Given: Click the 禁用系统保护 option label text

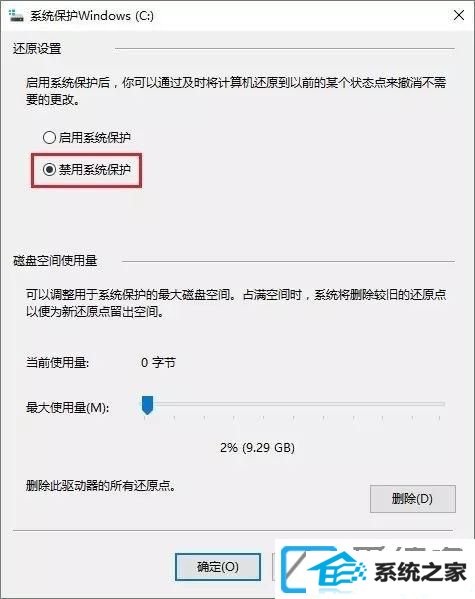Looking at the screenshot, I should tap(94, 169).
